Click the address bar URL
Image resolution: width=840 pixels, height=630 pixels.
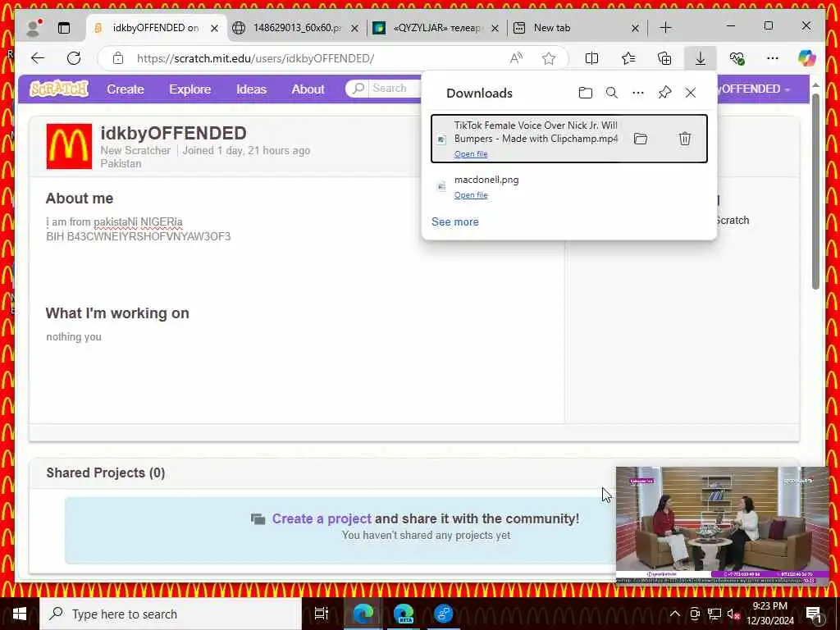pyautogui.click(x=256, y=58)
